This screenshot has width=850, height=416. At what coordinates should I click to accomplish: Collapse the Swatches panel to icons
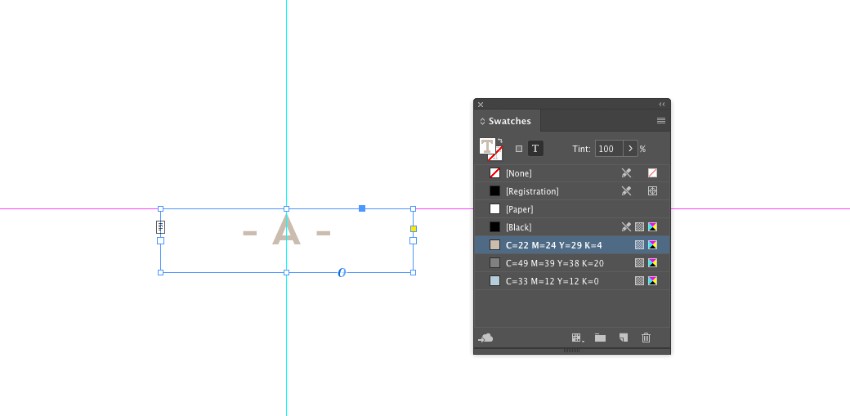coord(662,104)
